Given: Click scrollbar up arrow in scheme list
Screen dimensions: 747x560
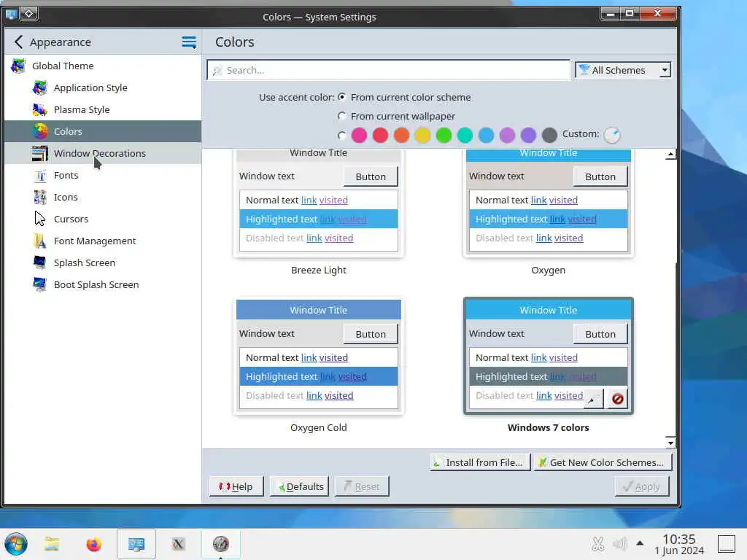Looking at the screenshot, I should tap(670, 155).
